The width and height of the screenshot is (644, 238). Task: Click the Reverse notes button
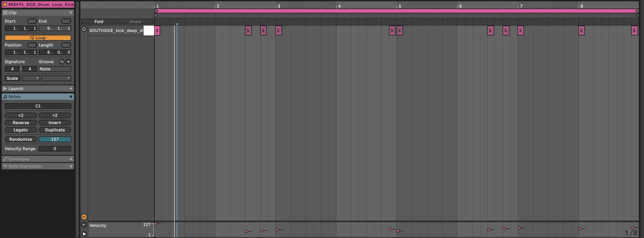(21, 123)
